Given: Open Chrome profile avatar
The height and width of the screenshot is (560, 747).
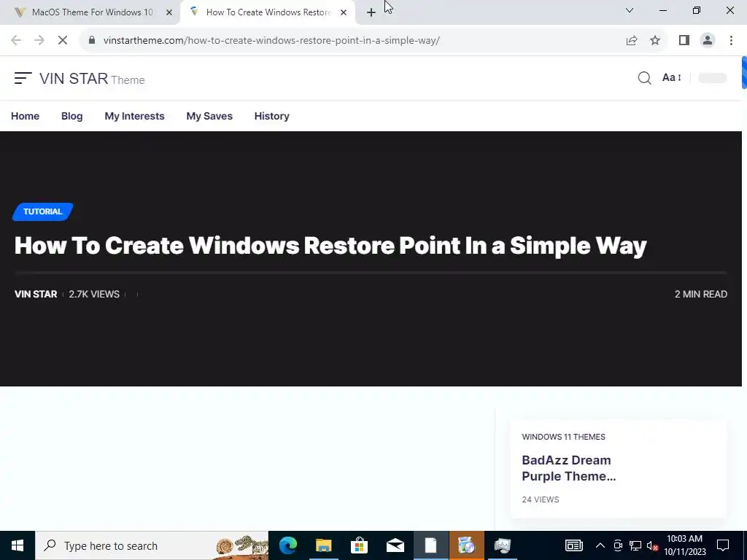Looking at the screenshot, I should coord(708,41).
